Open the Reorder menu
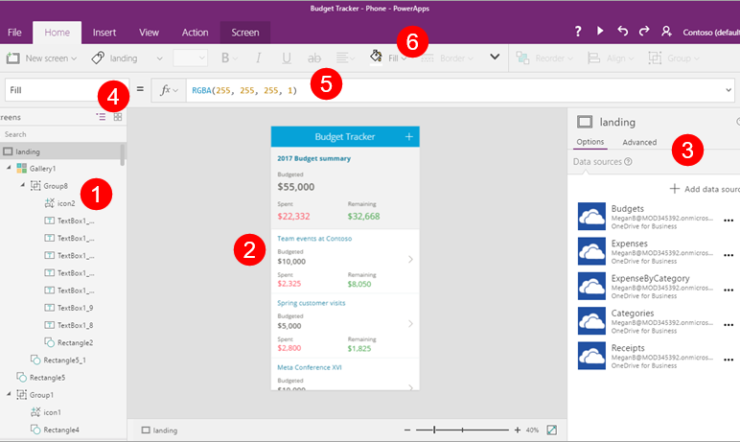This screenshot has height=442, width=740. click(544, 58)
